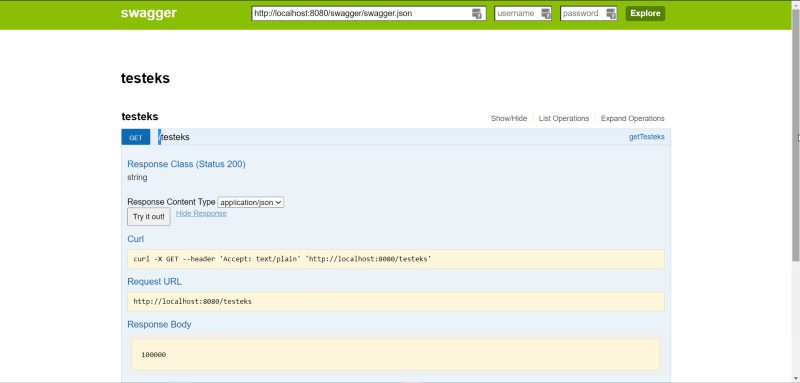Image resolution: width=800 pixels, height=383 pixels.
Task: Click the Response Class (Status 200) heading
Action: coord(186,164)
